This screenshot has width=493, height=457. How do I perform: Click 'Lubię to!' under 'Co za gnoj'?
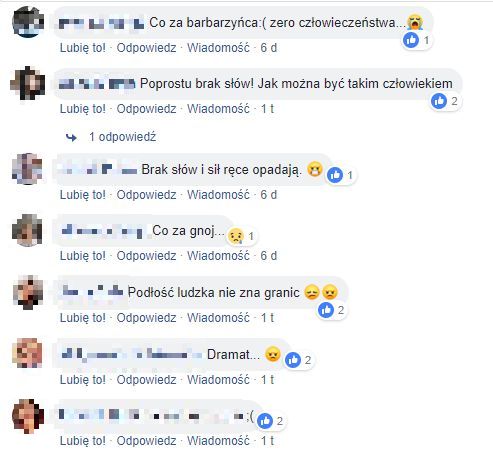83,256
